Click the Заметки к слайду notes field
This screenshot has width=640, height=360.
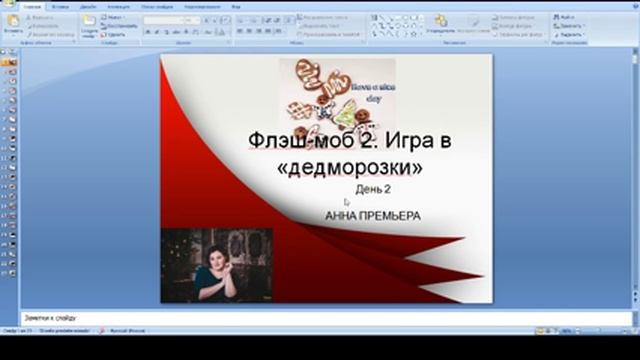coord(326,318)
